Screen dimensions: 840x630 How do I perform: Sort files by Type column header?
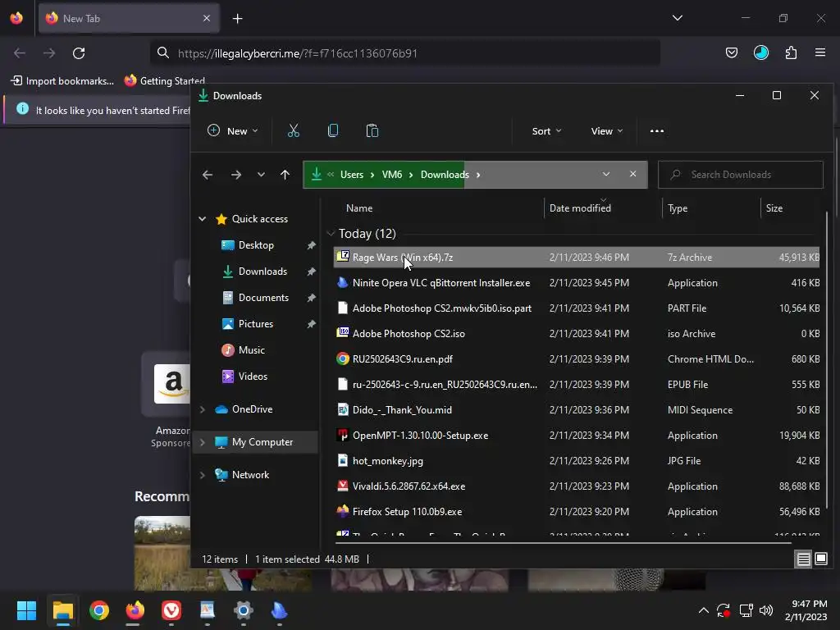(x=678, y=208)
